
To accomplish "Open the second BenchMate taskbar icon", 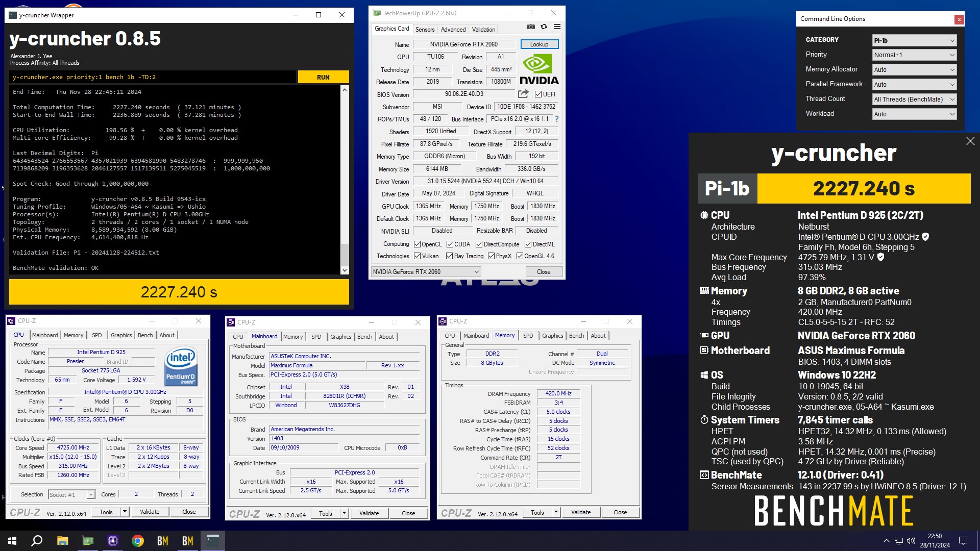I will (188, 541).
